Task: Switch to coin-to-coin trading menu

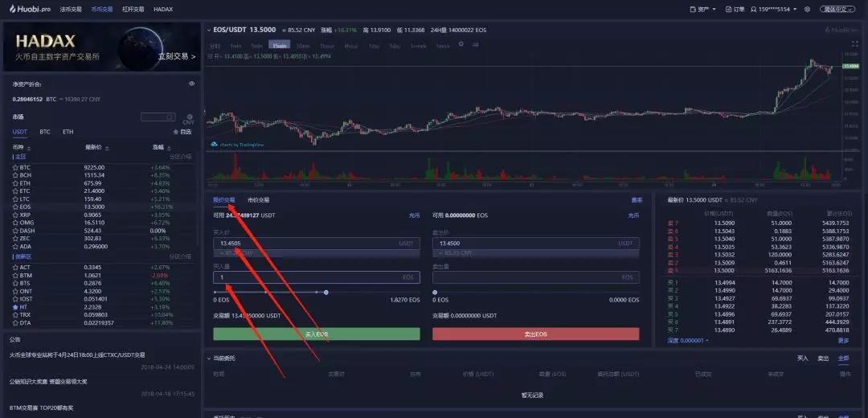Action: (x=101, y=10)
